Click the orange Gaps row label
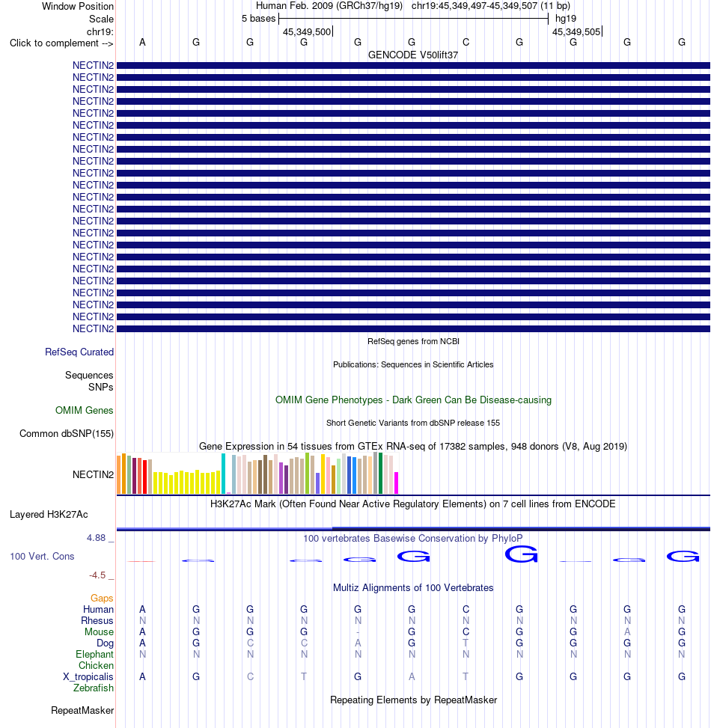 click(102, 598)
